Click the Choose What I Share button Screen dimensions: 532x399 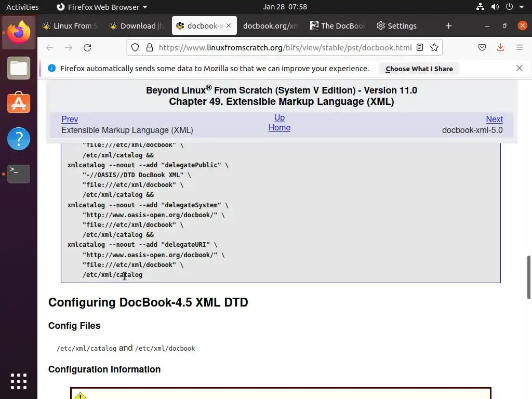[419, 69]
